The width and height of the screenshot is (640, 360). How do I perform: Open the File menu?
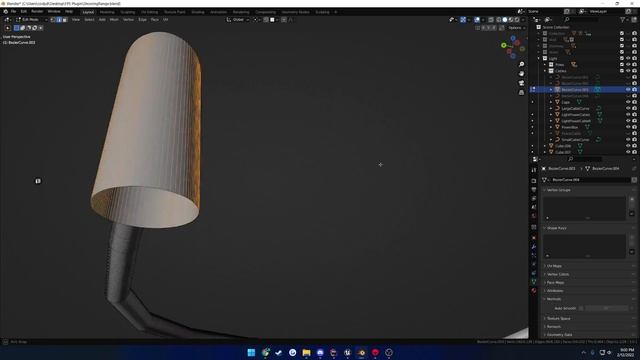pyautogui.click(x=13, y=11)
